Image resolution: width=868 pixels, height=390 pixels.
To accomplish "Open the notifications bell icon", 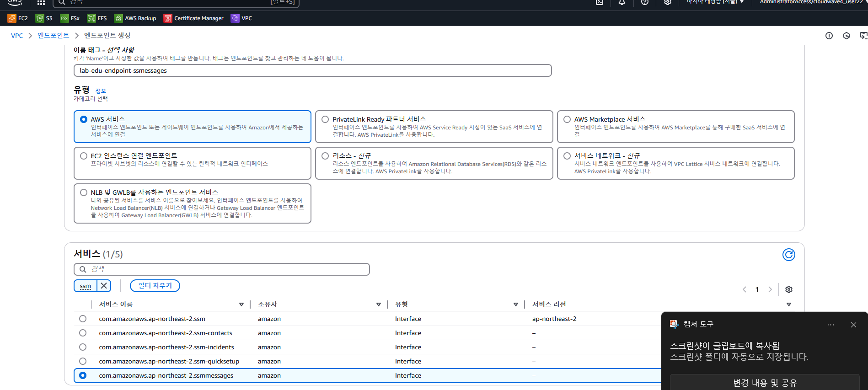I will 622,2.
